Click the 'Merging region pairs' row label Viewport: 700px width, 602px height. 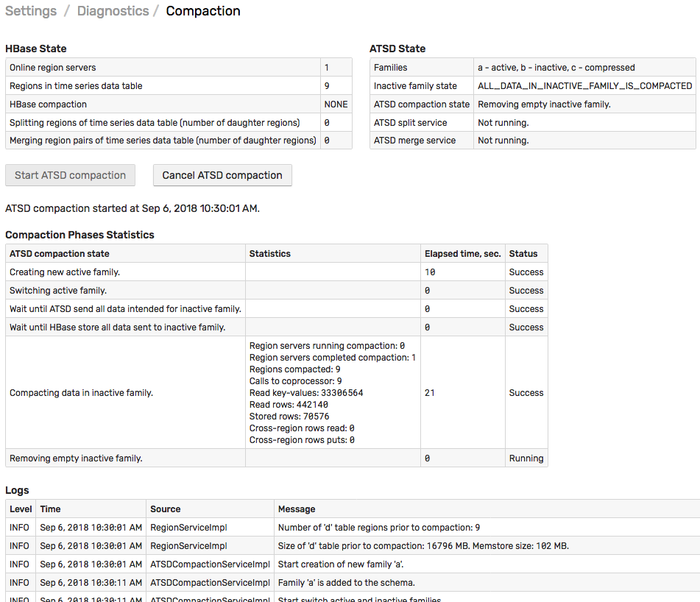click(x=163, y=140)
